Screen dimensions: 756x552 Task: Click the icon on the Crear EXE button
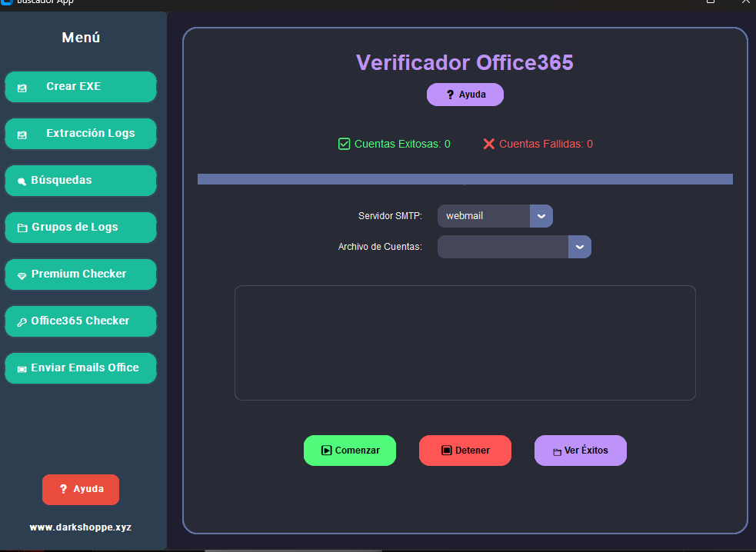[22, 88]
